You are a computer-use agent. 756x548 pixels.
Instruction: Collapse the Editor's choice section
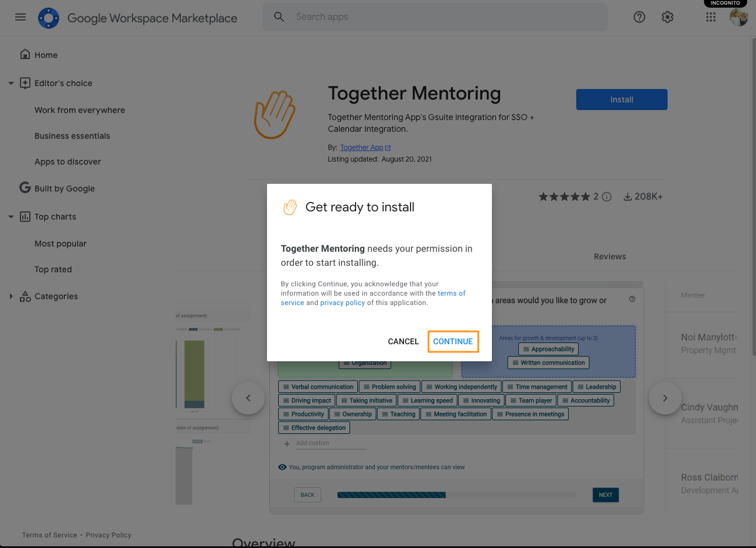11,83
